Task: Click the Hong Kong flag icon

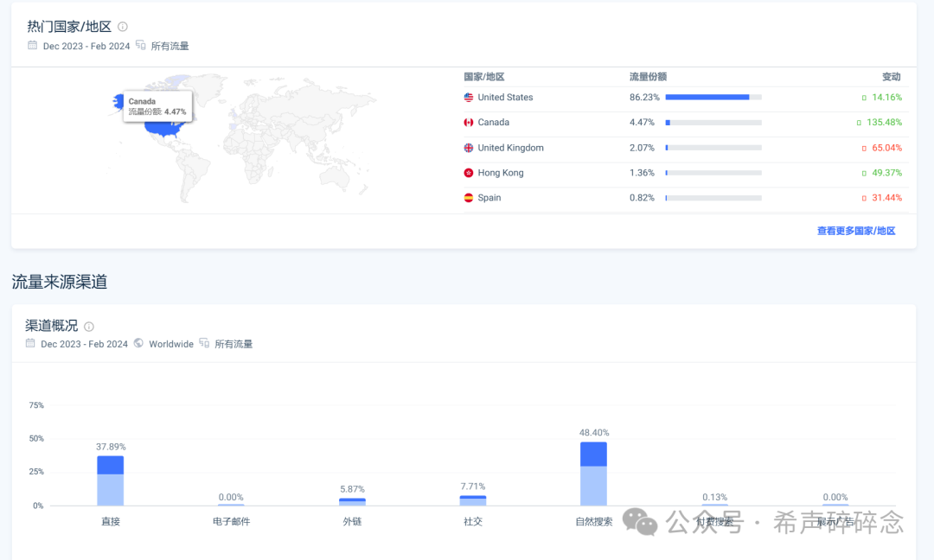Action: [x=469, y=173]
